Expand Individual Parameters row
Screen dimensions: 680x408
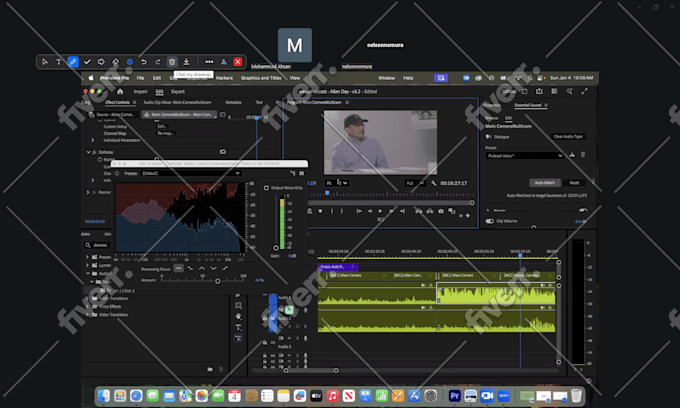coord(93,140)
